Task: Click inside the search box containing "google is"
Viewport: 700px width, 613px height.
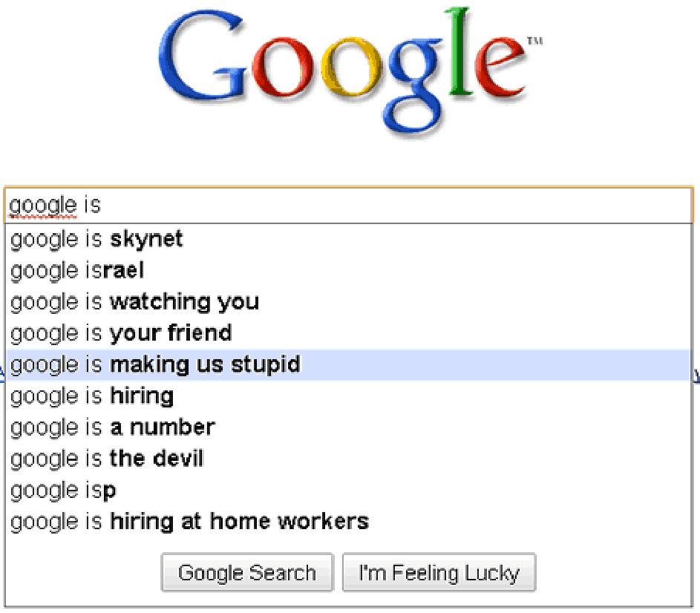Action: [348, 205]
